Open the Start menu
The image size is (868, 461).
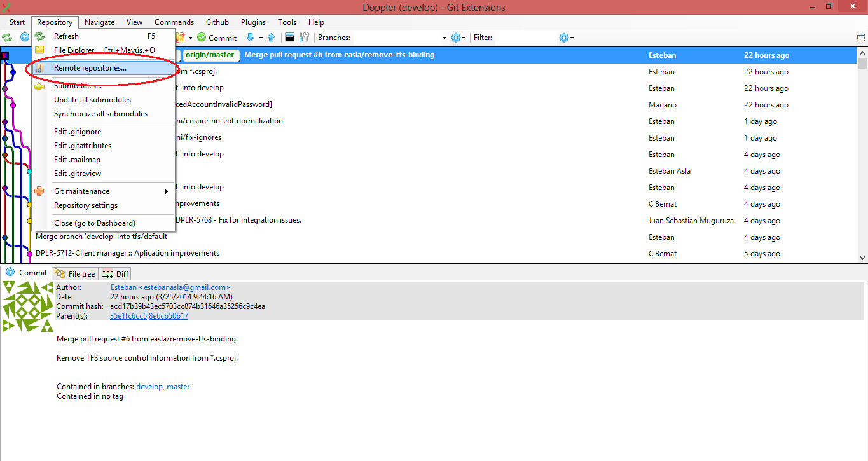click(17, 22)
